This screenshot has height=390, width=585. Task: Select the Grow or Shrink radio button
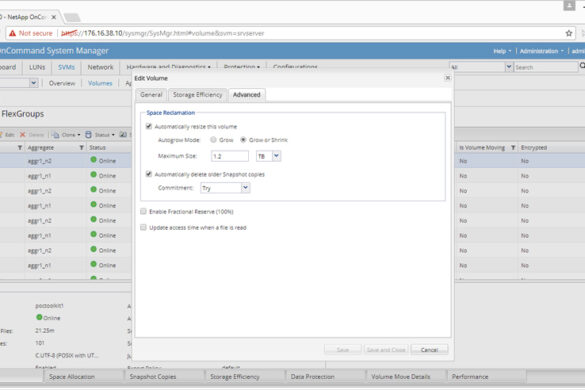tap(243, 140)
